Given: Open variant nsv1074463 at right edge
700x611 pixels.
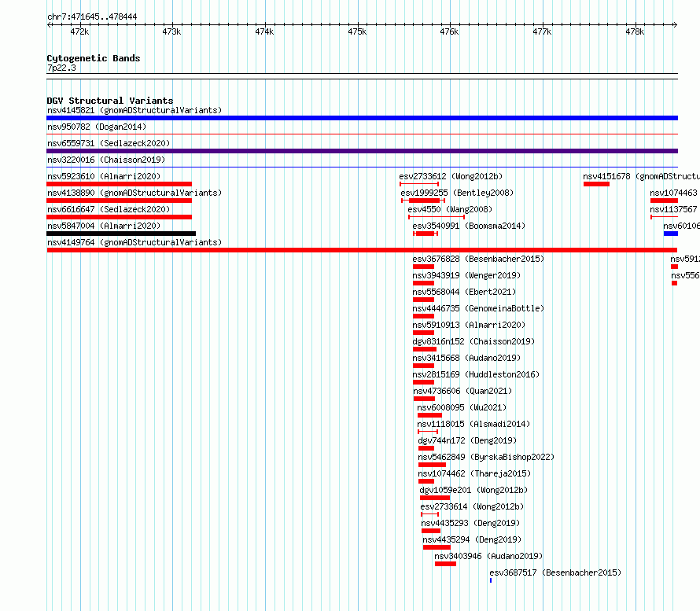Looking at the screenshot, I should point(664,201).
